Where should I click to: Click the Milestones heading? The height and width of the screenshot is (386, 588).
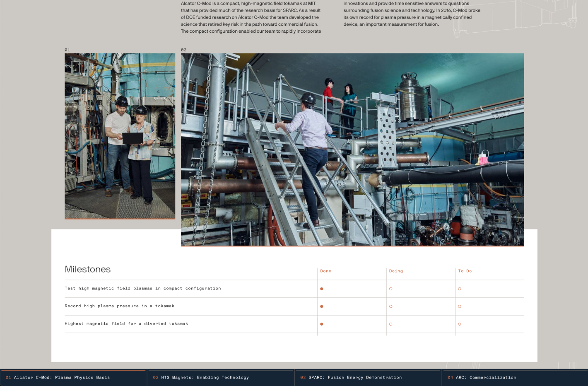(88, 269)
